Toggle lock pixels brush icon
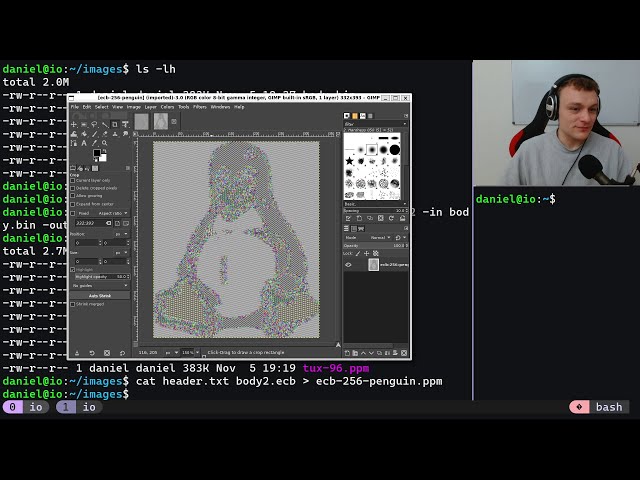 point(358,253)
